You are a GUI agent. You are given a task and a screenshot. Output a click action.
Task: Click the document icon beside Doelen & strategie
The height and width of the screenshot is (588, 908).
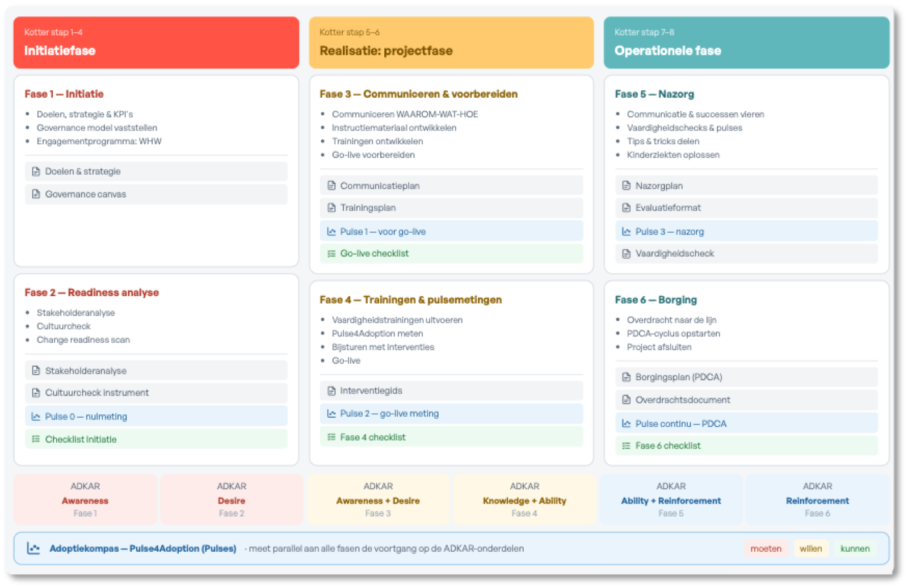[x=36, y=171]
